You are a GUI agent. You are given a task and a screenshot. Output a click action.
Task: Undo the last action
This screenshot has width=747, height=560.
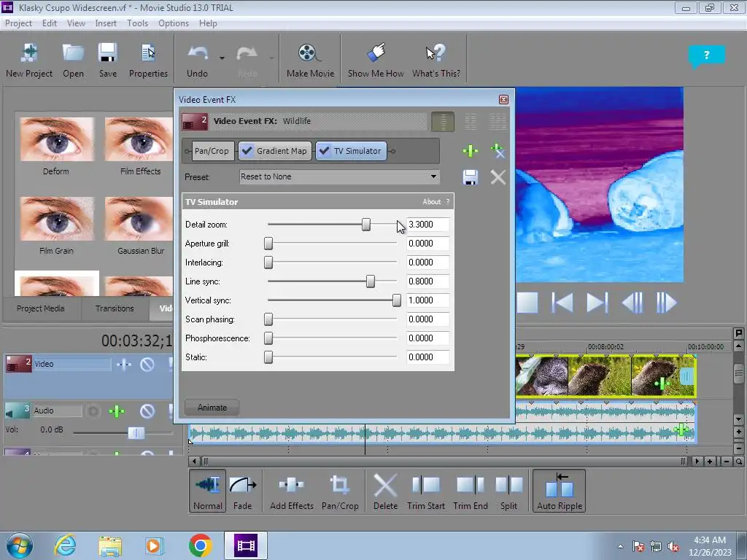coord(197,61)
